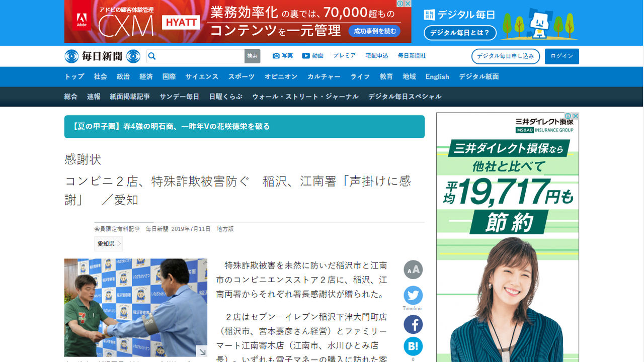Click the search magnifier icon
Viewport: 644px width, 362px height.
point(152,56)
